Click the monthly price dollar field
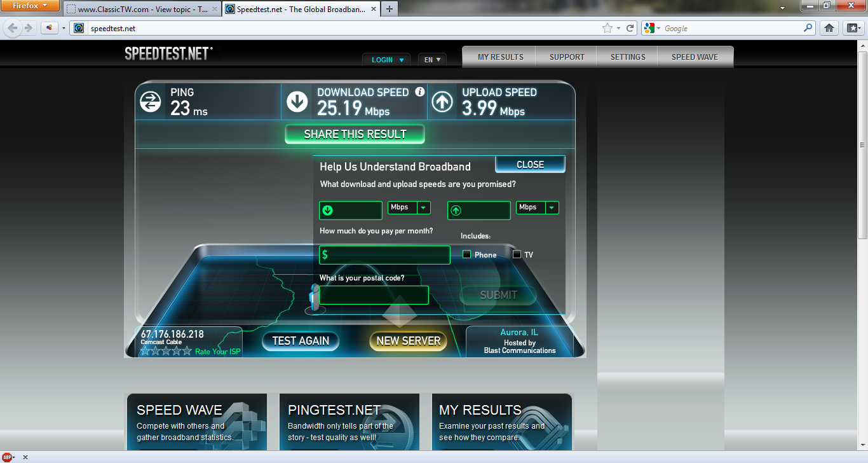 [384, 255]
